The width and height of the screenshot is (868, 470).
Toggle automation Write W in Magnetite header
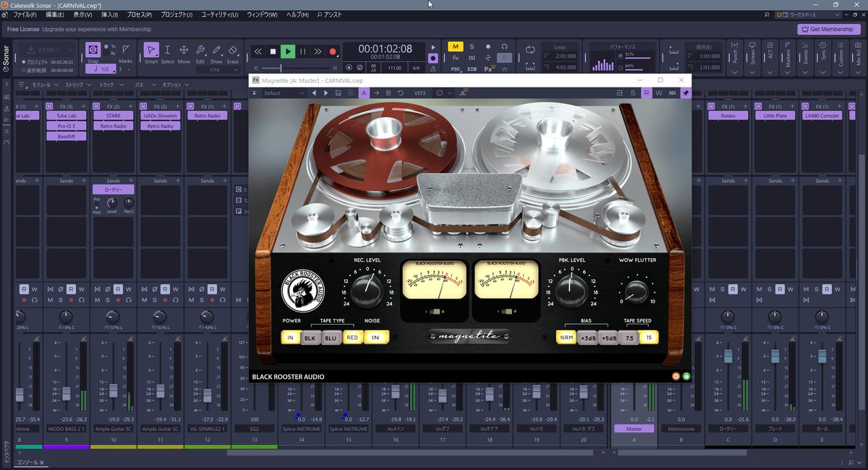[x=659, y=93]
